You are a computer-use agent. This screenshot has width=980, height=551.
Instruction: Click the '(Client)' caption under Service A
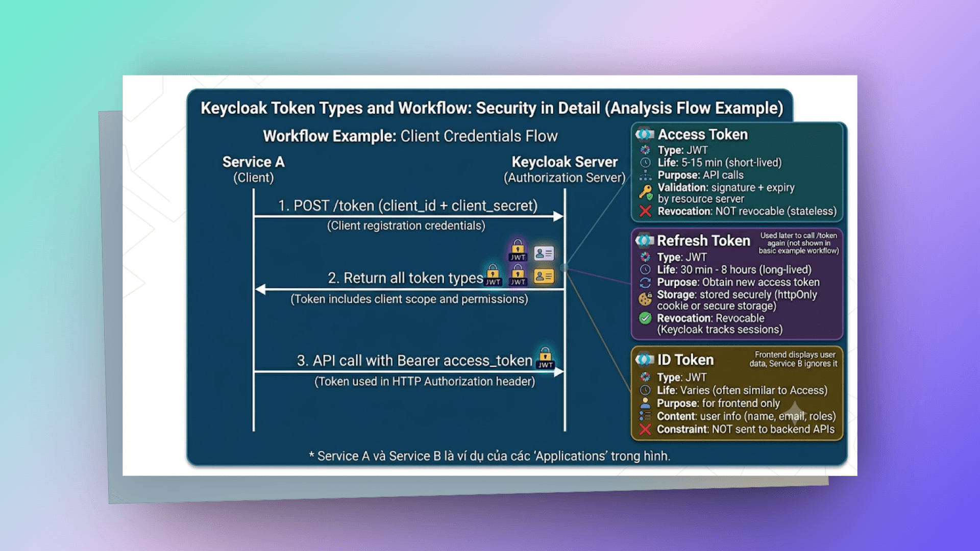pos(253,178)
